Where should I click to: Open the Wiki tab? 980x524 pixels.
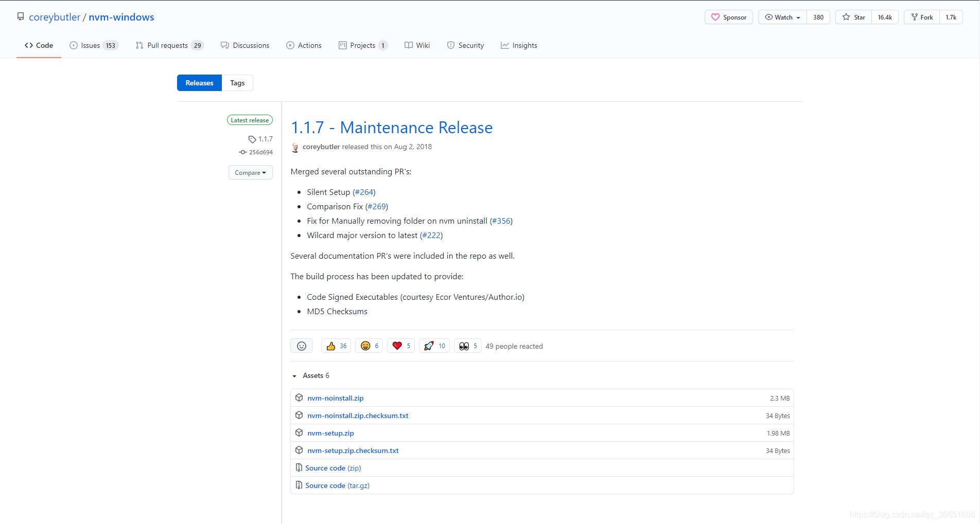[417, 45]
